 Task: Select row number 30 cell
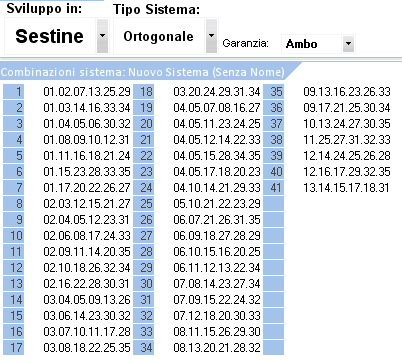coord(144,284)
